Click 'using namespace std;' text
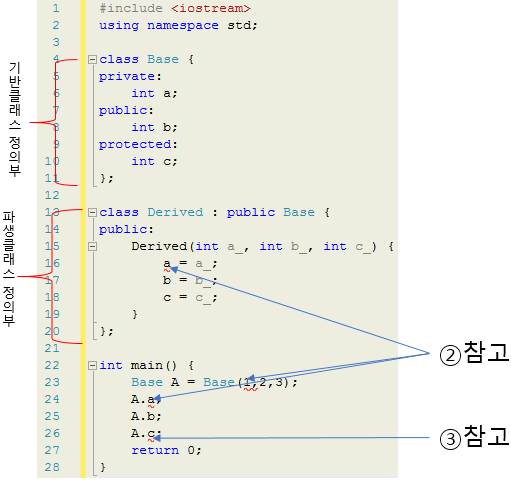The width and height of the screenshot is (511, 480). point(178,25)
